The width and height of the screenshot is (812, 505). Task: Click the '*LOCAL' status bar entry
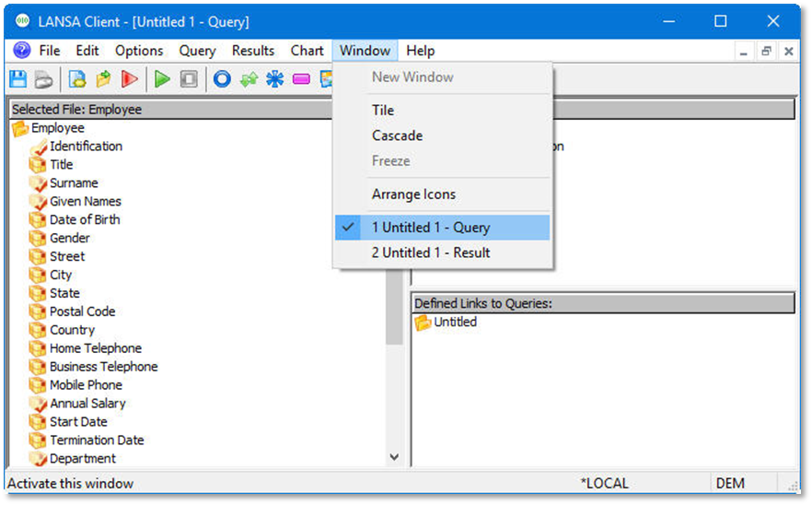click(x=604, y=484)
